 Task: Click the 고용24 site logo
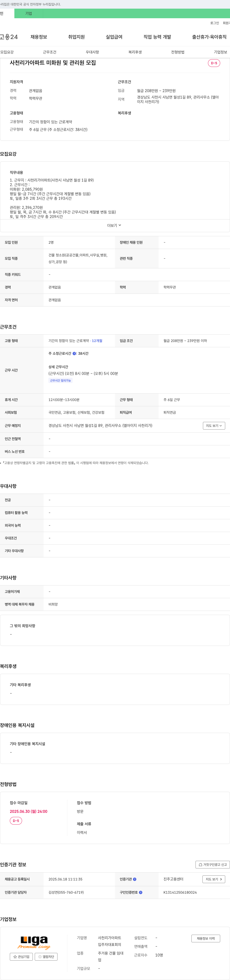[9, 37]
